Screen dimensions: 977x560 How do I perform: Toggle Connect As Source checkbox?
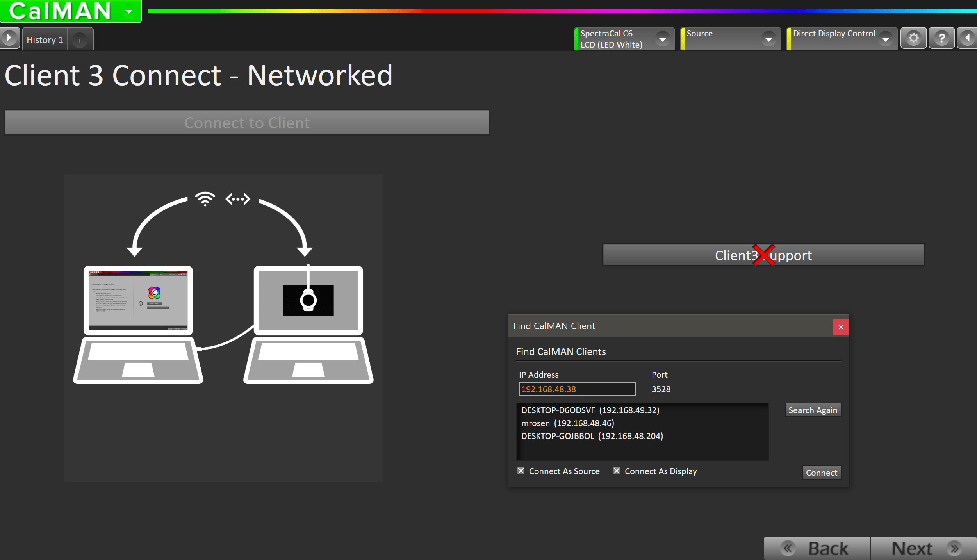pyautogui.click(x=521, y=471)
